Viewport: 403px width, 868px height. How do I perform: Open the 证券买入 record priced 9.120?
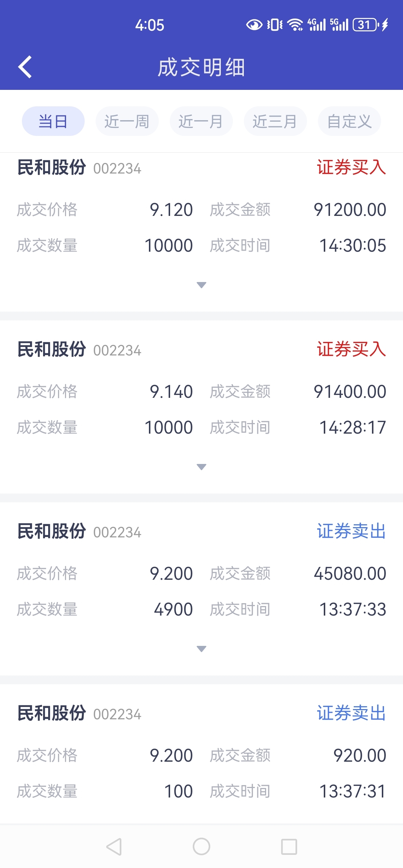coord(201,225)
